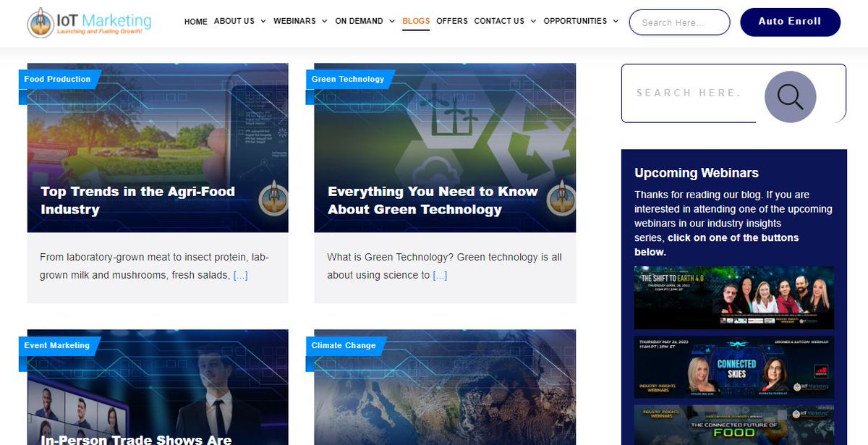The image size is (868, 445).
Task: Click the magnifying glass search button in sidebar
Action: click(x=791, y=96)
